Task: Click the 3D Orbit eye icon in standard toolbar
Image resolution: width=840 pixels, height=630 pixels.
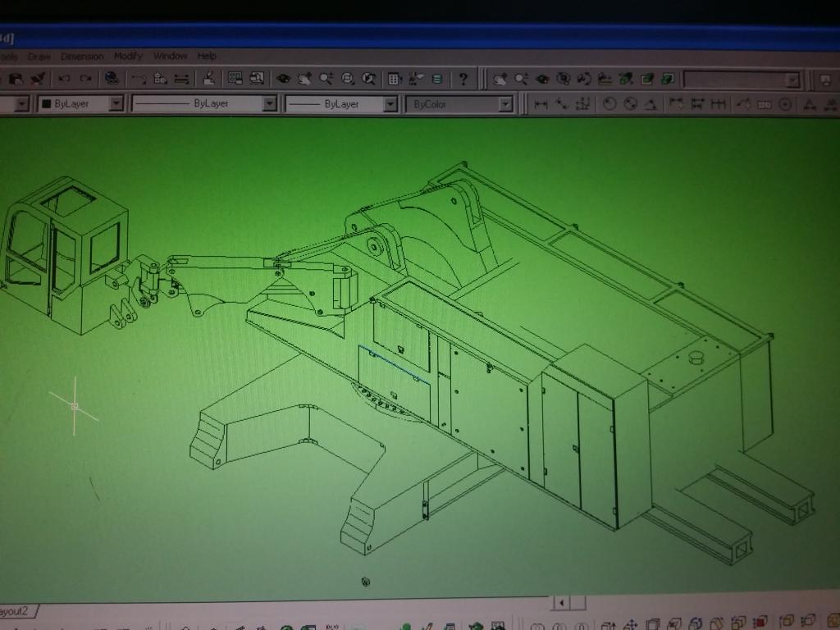Action: pyautogui.click(x=283, y=79)
